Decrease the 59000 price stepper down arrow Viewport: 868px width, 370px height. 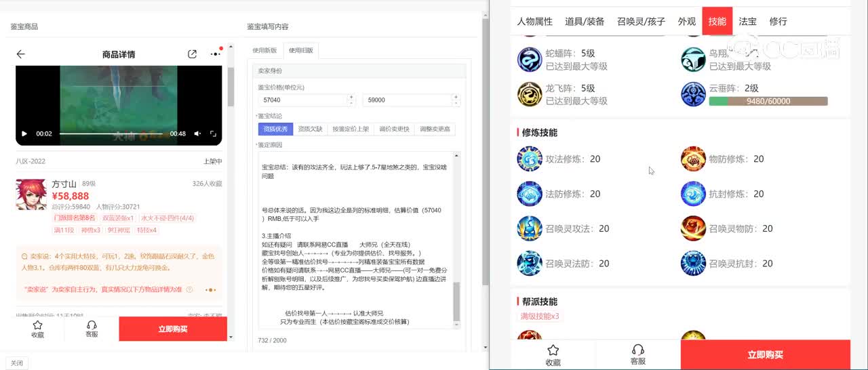click(456, 103)
